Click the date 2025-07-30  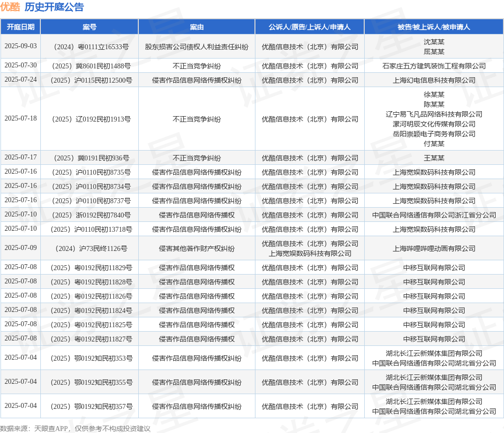21,65
